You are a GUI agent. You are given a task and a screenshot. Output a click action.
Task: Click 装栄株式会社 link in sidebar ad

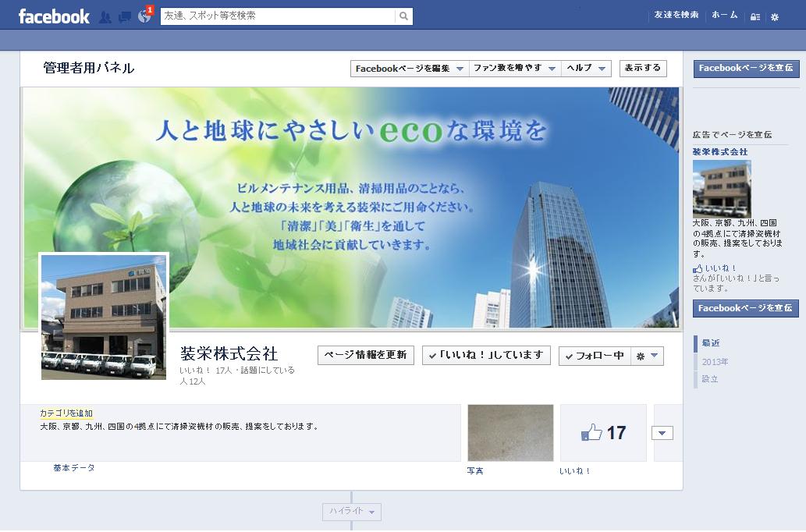pos(720,151)
